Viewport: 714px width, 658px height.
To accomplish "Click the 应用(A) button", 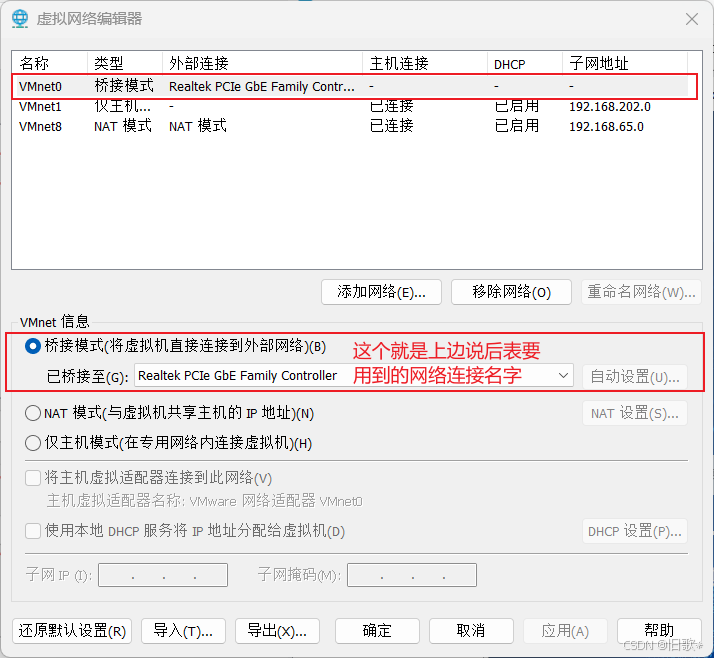I will 565,631.
